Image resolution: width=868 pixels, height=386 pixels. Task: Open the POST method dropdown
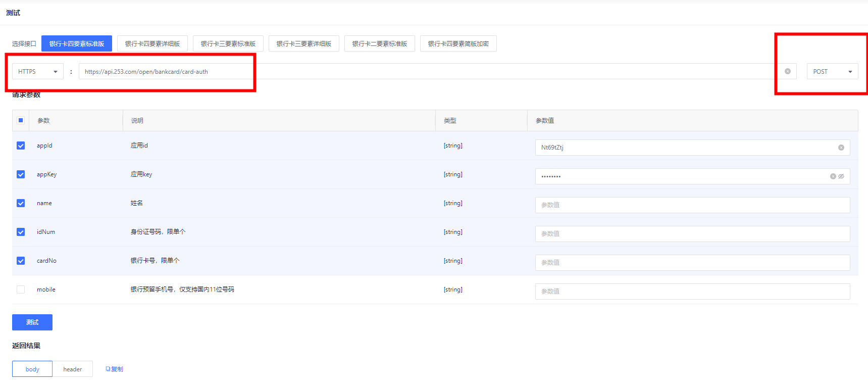pyautogui.click(x=832, y=72)
